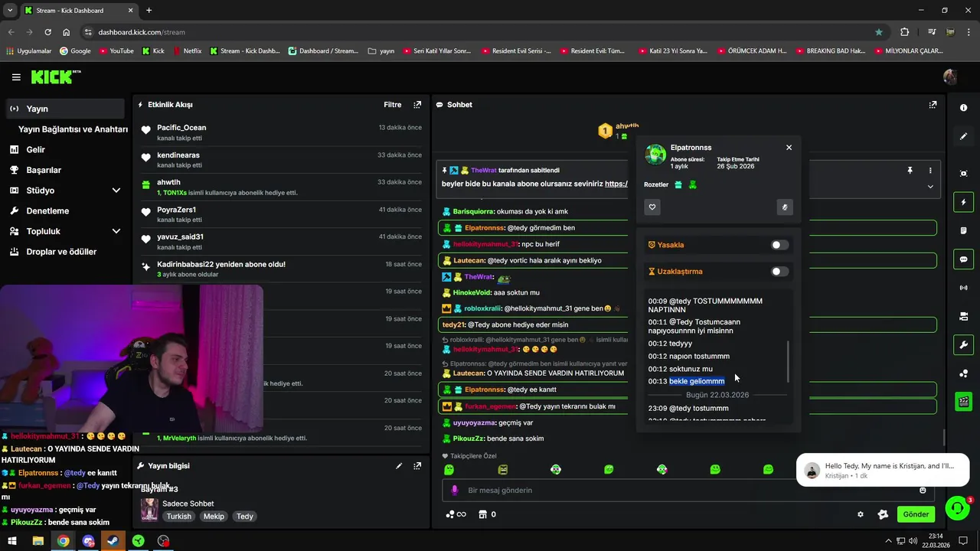Open the Kristijan chat notification popup
Screen dimensions: 980x551
(x=883, y=470)
